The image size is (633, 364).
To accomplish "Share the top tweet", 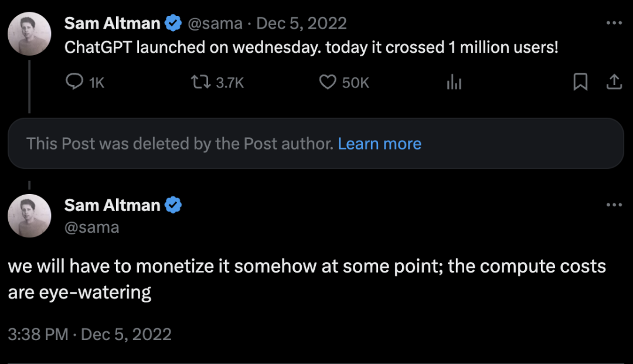I will [x=614, y=83].
